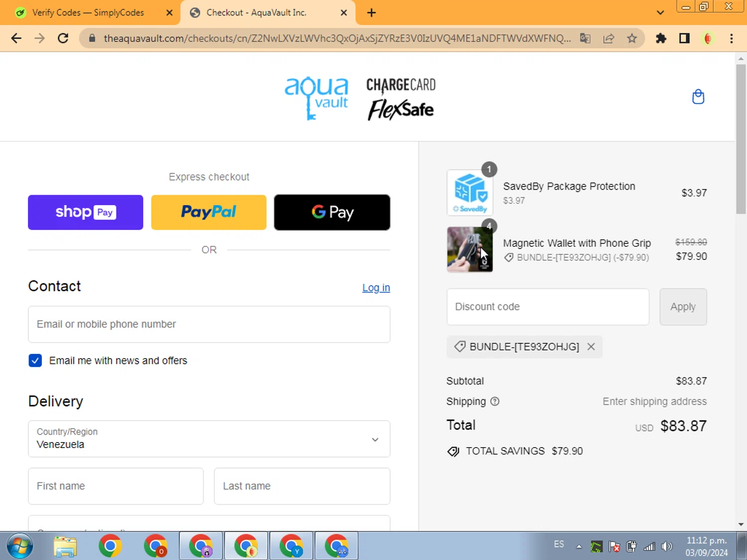This screenshot has height=560, width=747.
Task: Open the Chrome profile avatar
Action: pos(708,38)
